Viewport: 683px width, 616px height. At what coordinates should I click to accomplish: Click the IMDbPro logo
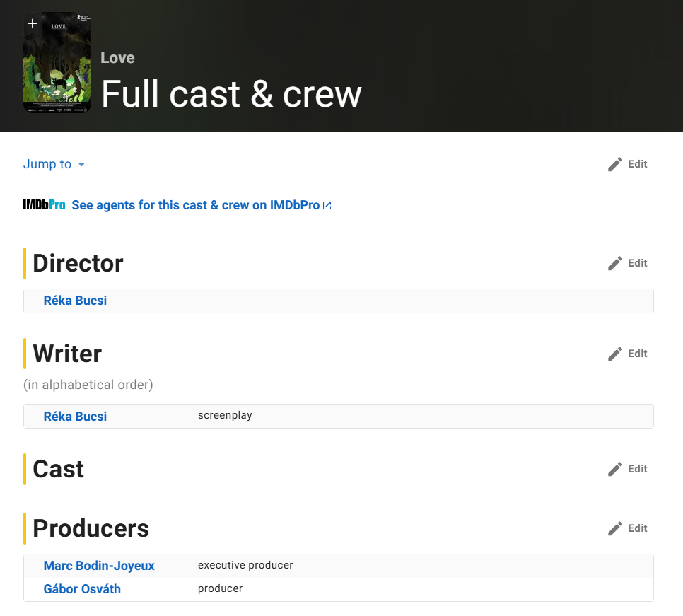44,205
